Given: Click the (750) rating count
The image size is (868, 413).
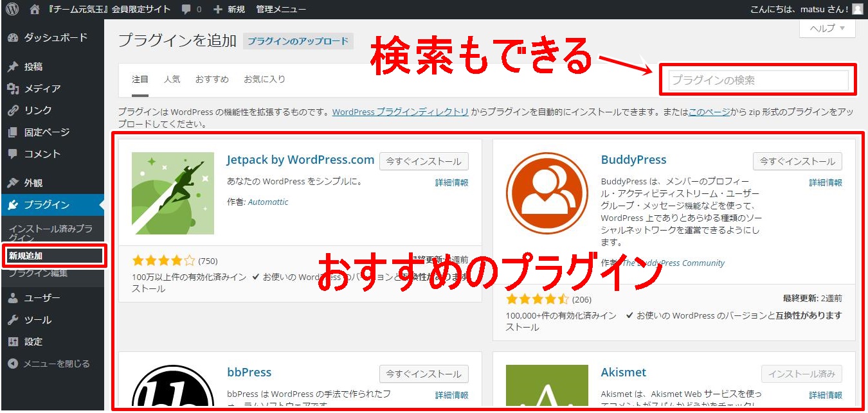Looking at the screenshot, I should pos(208,261).
